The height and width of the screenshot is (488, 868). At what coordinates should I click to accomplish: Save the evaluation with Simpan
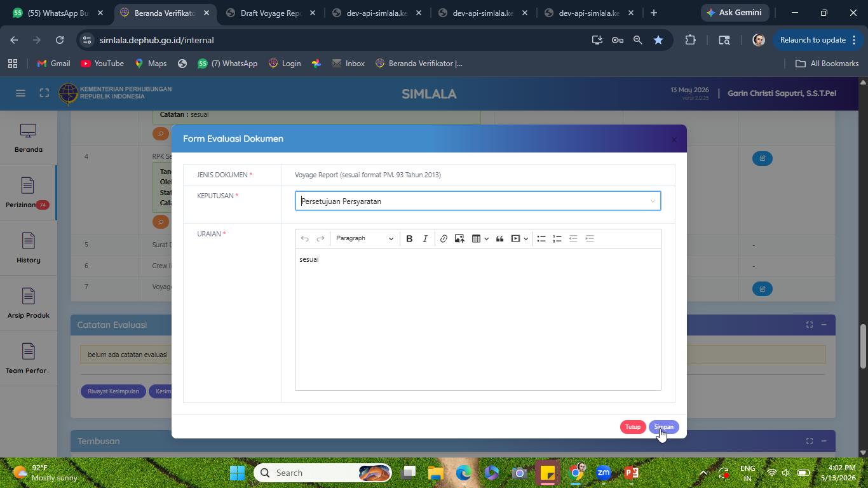coord(663,427)
